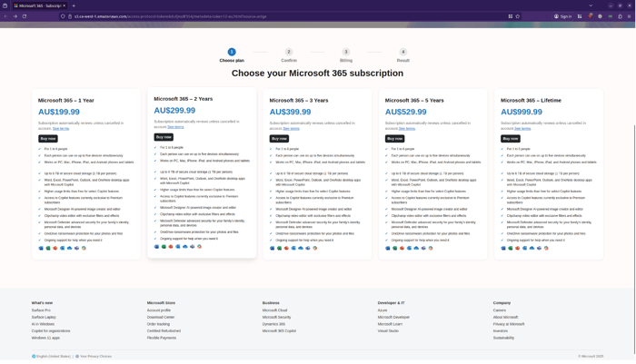Click PowerPoint icon in 5 Years card
The image size is (636, 364).
(x=402, y=248)
